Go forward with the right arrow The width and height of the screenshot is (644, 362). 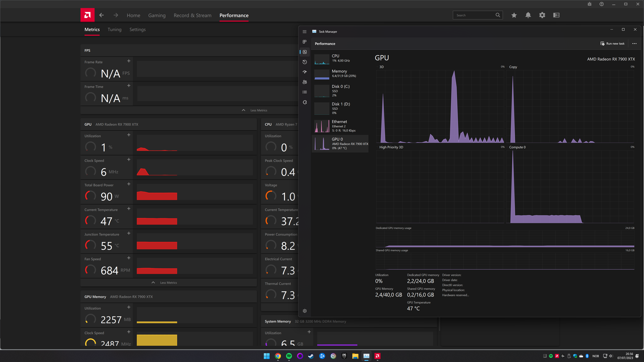(116, 15)
